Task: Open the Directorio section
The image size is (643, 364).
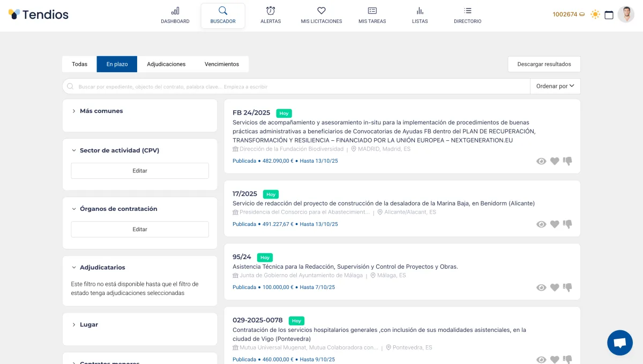Action: [x=467, y=14]
